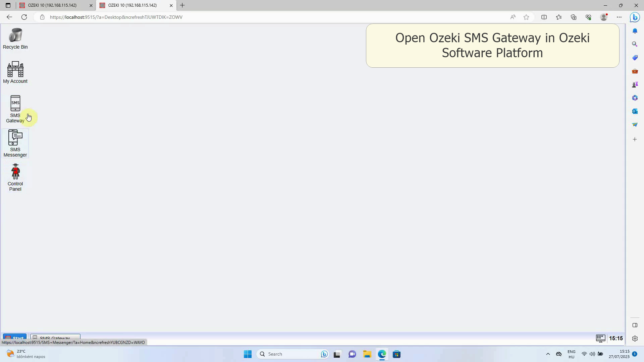The height and width of the screenshot is (362, 644).
Task: Open sidebar Tools briefcase icon
Action: click(635, 71)
